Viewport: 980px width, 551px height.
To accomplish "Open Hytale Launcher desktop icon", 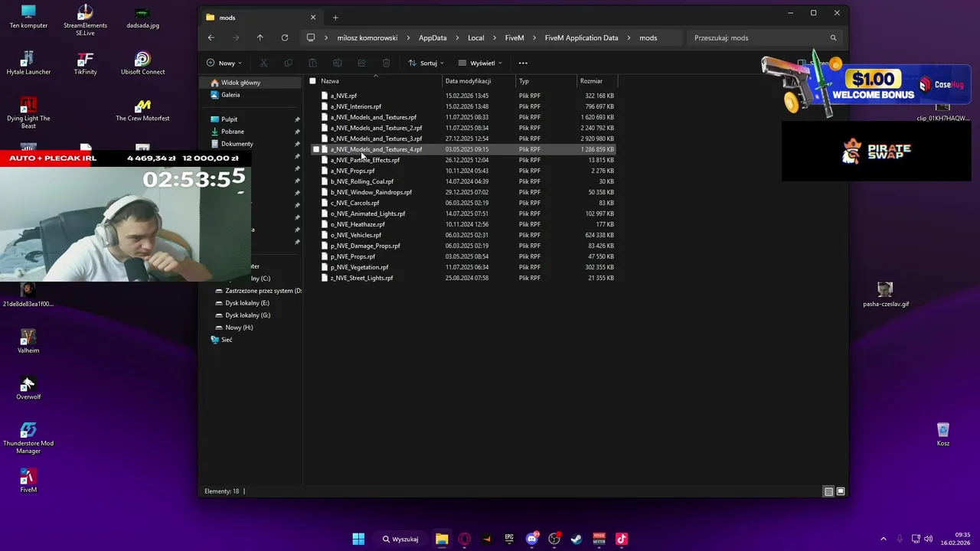I will pos(28,63).
